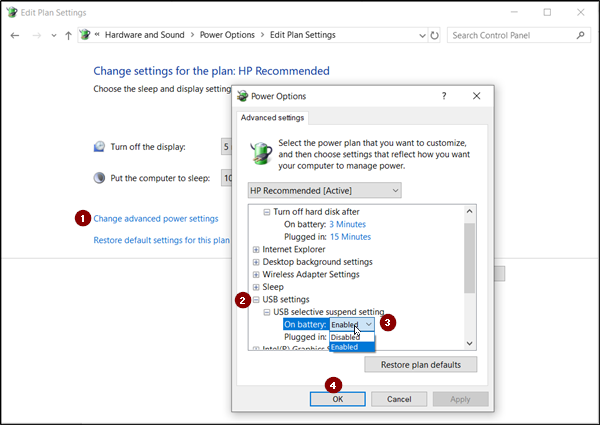Select Disabled in the suspend dropdown list

click(x=352, y=337)
